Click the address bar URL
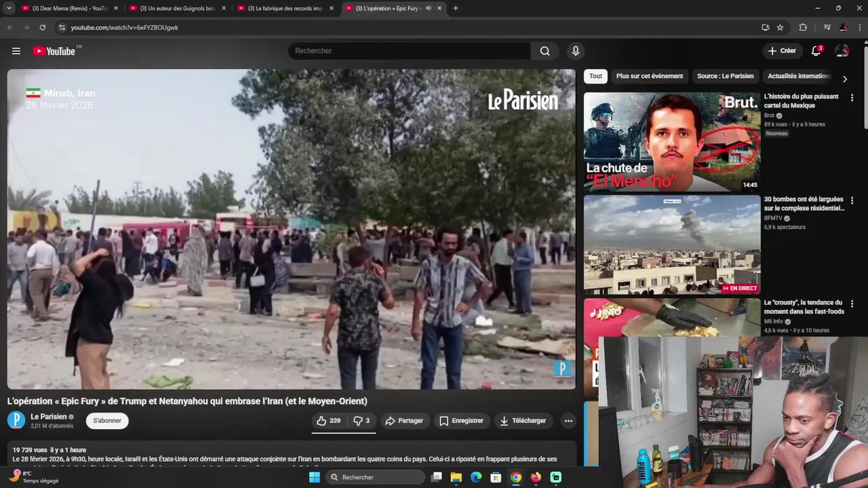The width and height of the screenshot is (868, 488). point(125,28)
